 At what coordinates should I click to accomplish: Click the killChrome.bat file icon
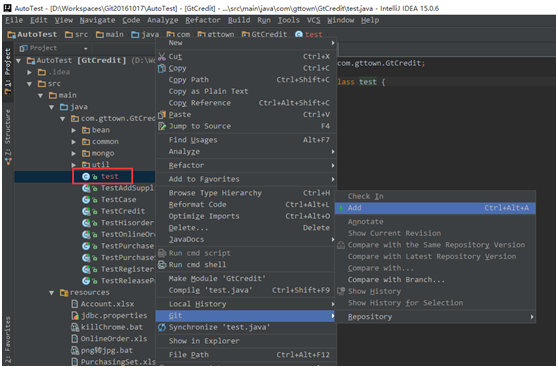(75, 327)
